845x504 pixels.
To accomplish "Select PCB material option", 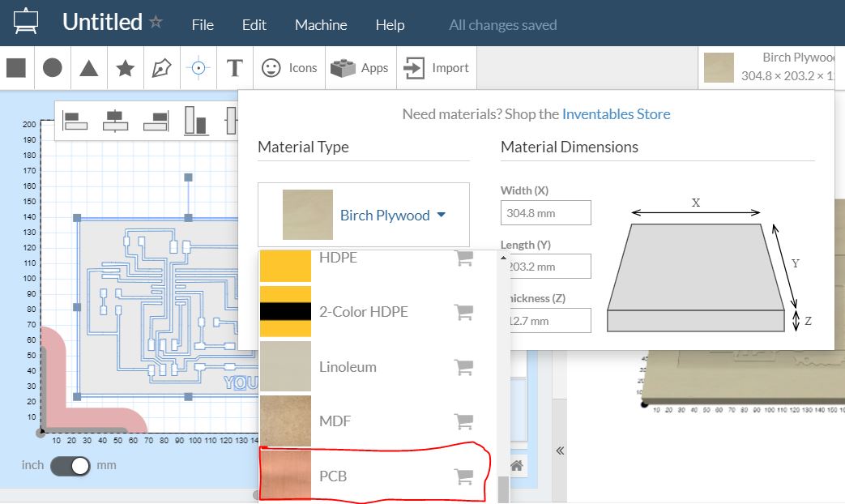I will coord(378,476).
